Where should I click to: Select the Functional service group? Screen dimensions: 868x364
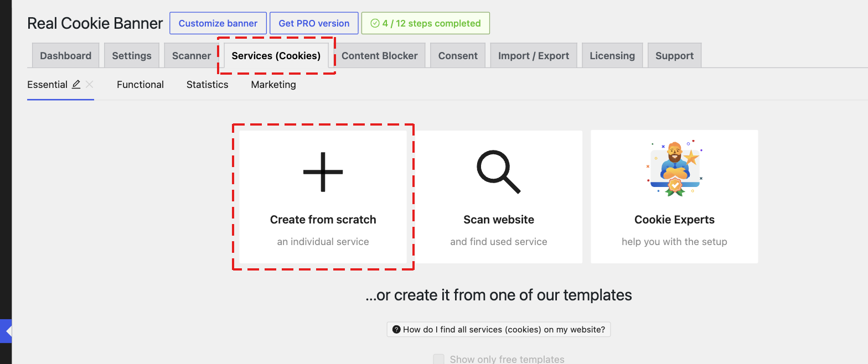coord(141,85)
